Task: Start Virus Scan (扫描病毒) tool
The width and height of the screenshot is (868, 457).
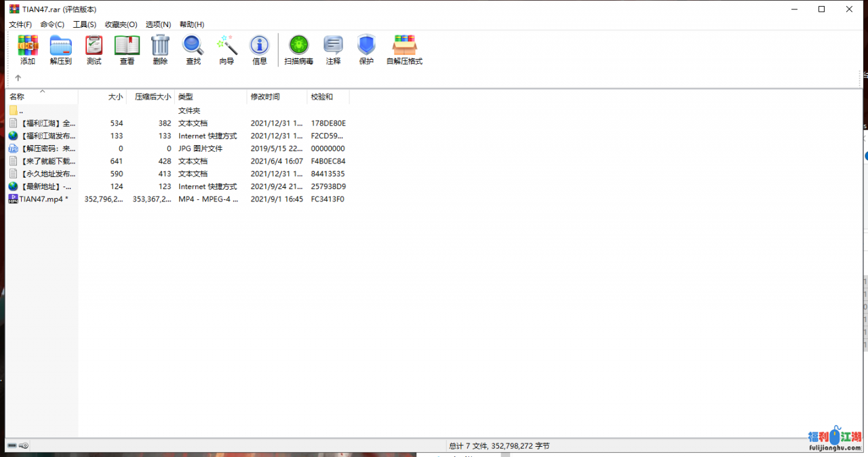Action: coord(298,49)
